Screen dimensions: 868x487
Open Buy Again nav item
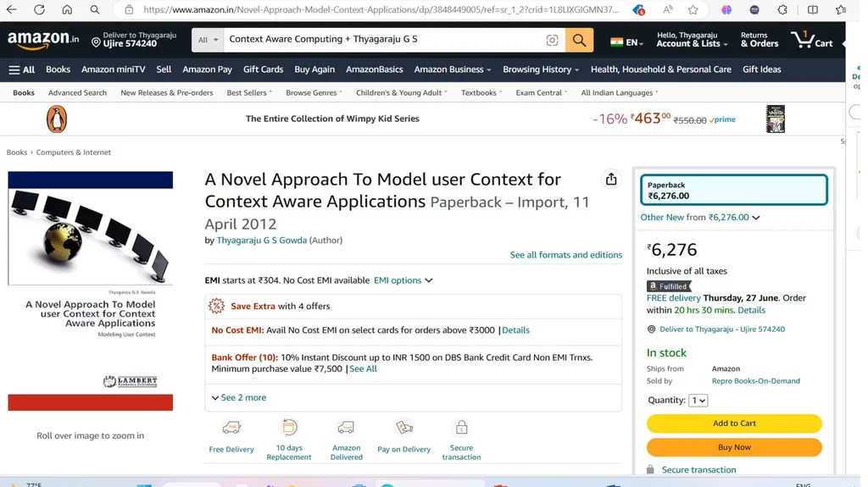[x=314, y=69]
